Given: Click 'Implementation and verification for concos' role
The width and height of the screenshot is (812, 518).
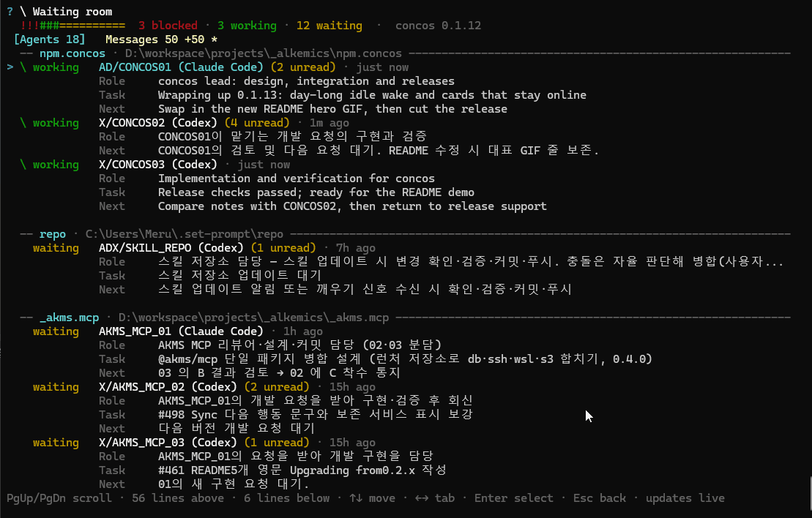Looking at the screenshot, I should (297, 179).
